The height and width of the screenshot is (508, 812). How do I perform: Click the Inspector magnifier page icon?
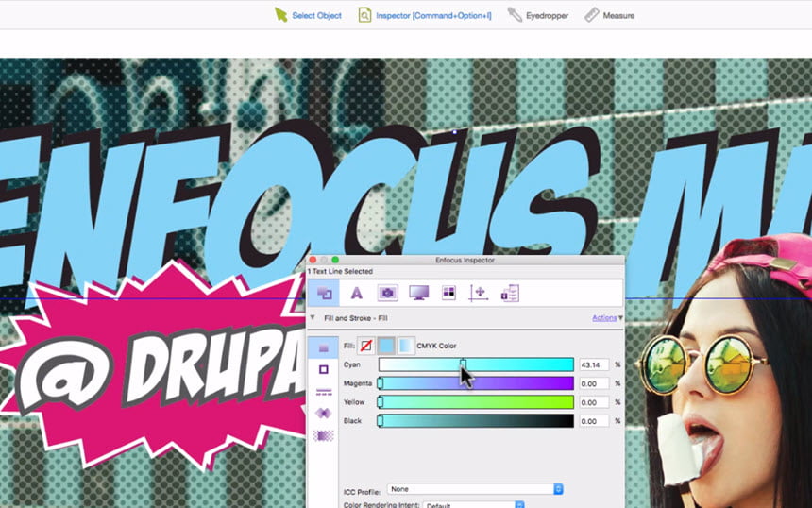(x=364, y=15)
